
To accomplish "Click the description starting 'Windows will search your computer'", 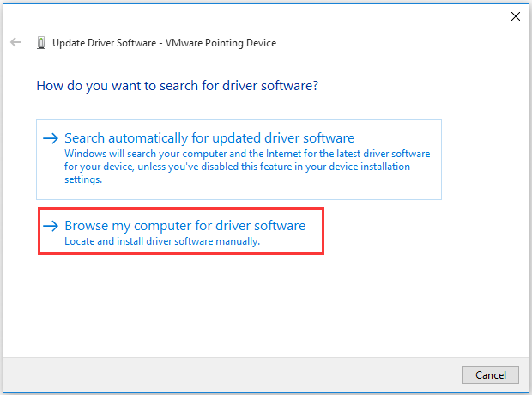I will click(x=247, y=167).
